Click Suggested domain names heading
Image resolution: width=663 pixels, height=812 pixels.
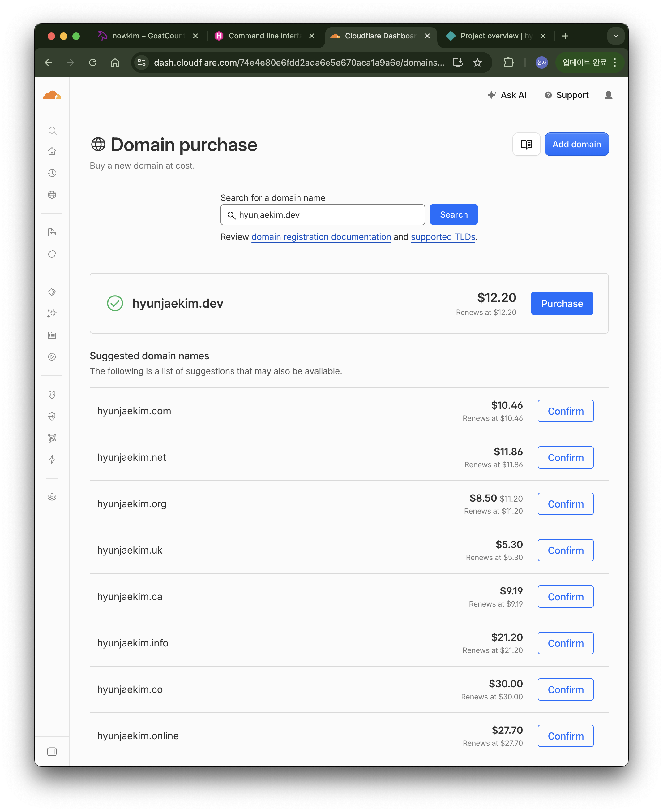pos(149,356)
